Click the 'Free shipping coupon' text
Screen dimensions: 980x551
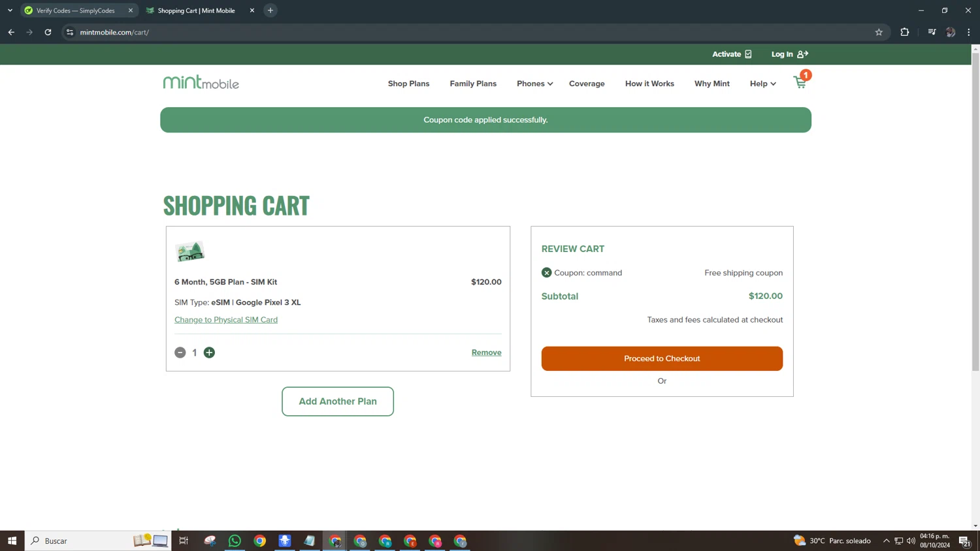point(743,273)
